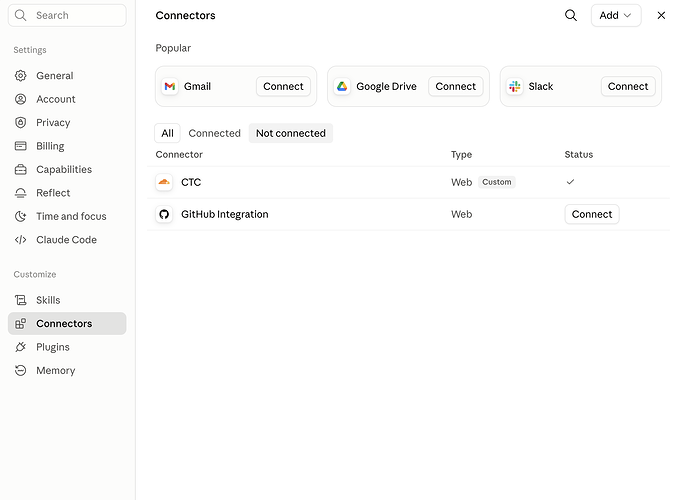Click the Type column header
Screen dimensions: 676x500
(x=461, y=154)
